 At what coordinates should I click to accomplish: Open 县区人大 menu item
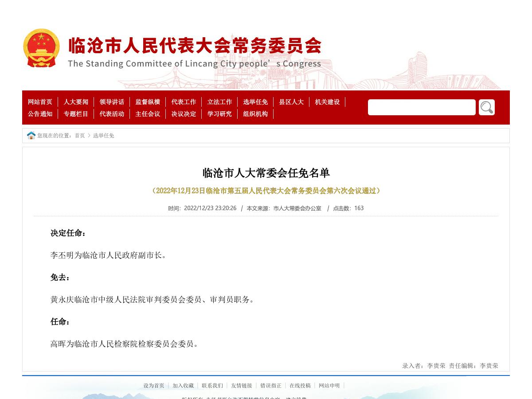pyautogui.click(x=291, y=102)
